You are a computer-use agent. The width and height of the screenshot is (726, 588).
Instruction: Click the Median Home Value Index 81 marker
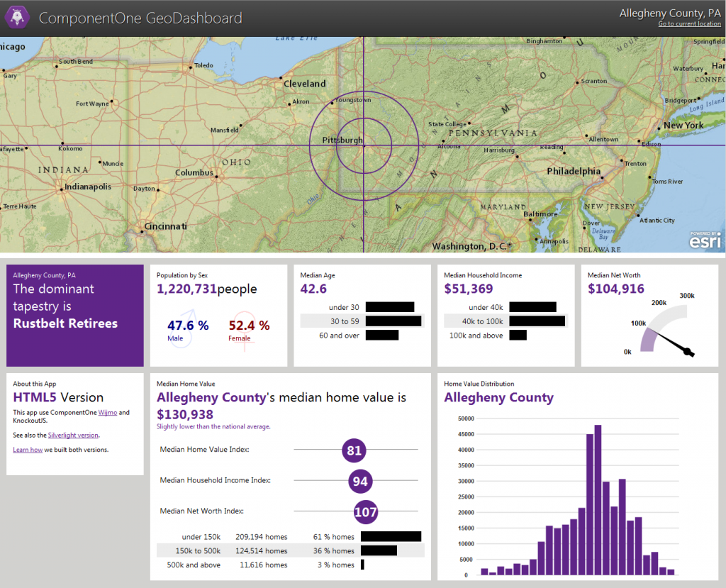[354, 450]
